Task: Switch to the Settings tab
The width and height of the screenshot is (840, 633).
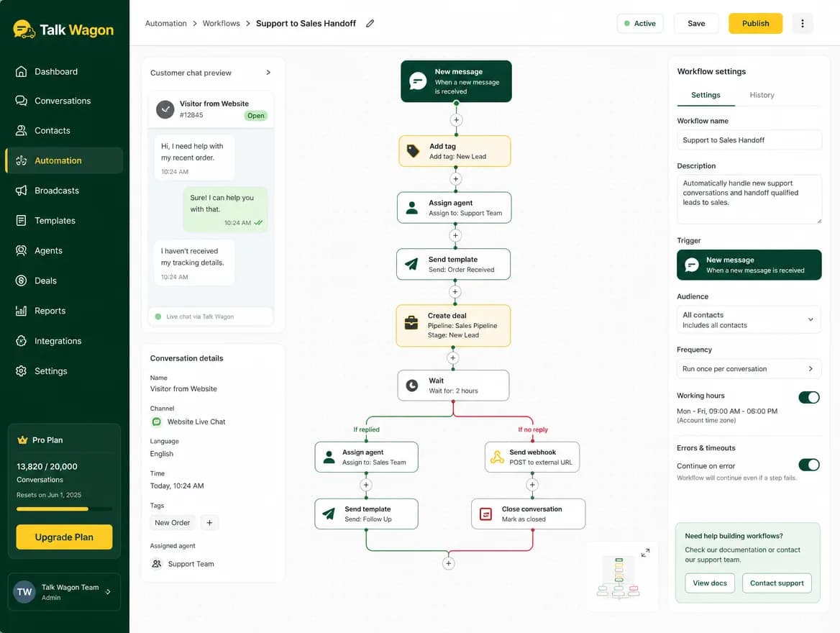Action: [x=706, y=95]
